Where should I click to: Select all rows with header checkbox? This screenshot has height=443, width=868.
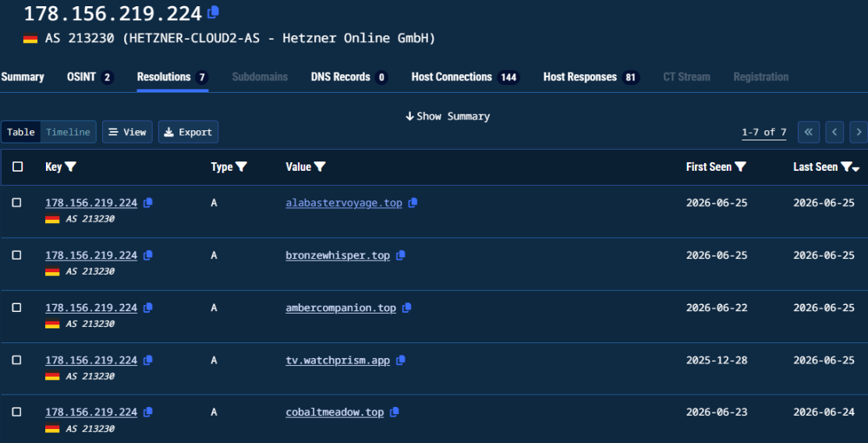(x=18, y=167)
